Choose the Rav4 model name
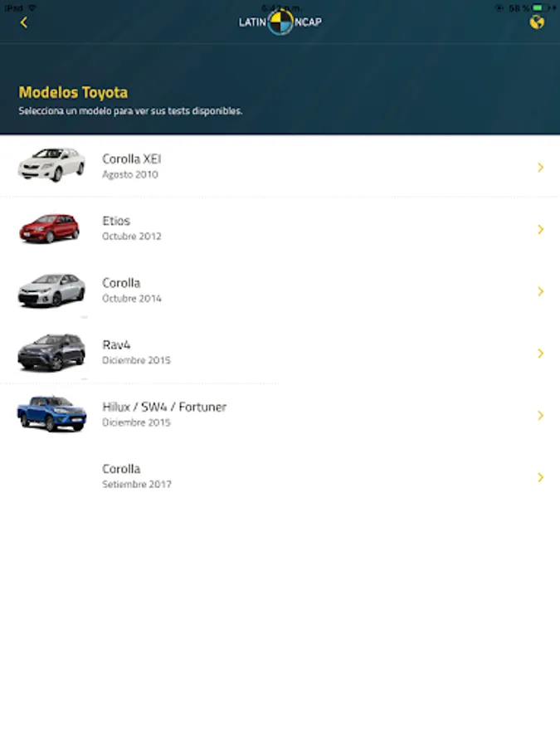Viewport: 560px width, 747px height. coord(116,344)
